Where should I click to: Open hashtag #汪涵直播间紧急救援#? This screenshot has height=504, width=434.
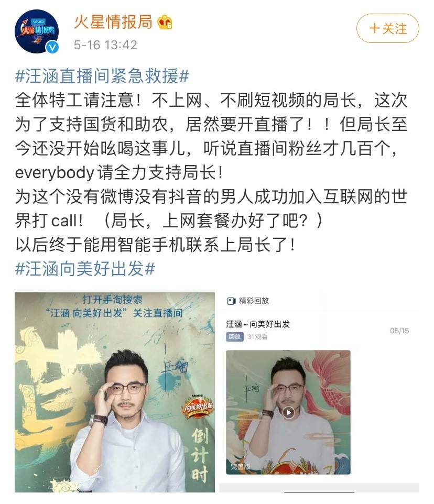[x=102, y=76]
